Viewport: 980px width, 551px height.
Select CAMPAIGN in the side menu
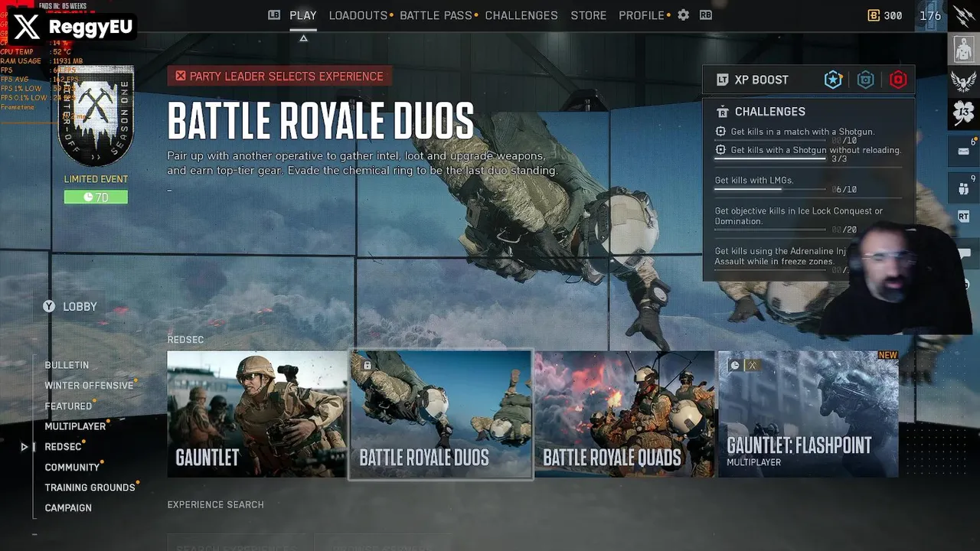68,508
